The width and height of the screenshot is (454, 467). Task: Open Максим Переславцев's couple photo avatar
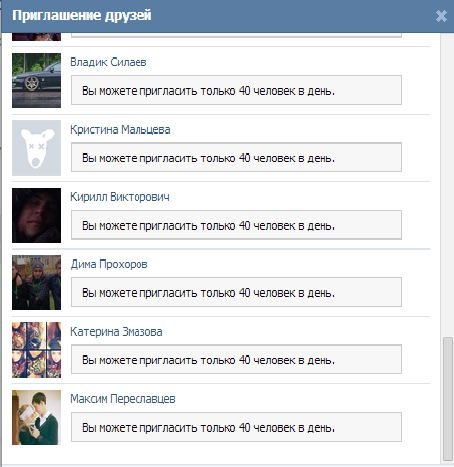coord(37,417)
